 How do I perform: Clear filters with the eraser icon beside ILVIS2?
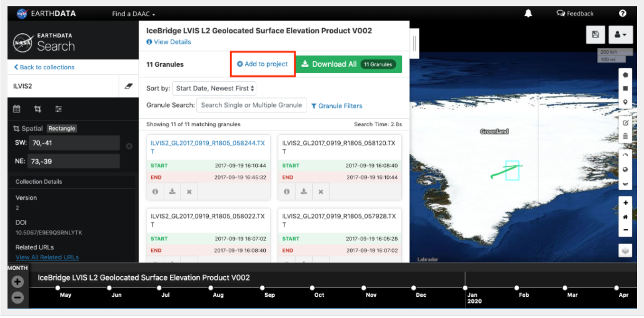click(x=129, y=86)
